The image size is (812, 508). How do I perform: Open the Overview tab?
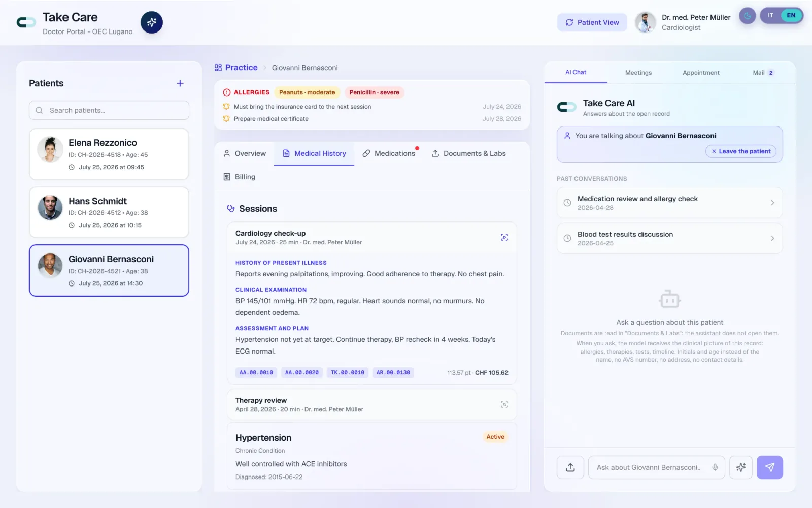[245, 153]
